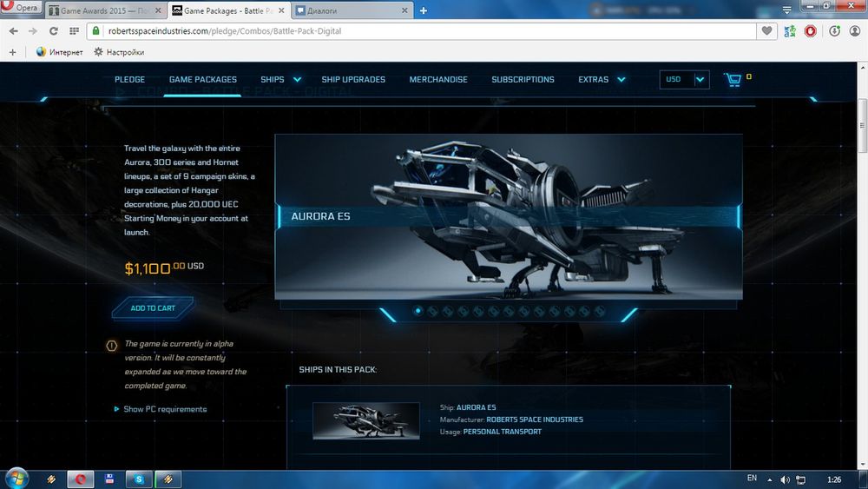Go back to previous page
The image size is (868, 489).
click(13, 31)
